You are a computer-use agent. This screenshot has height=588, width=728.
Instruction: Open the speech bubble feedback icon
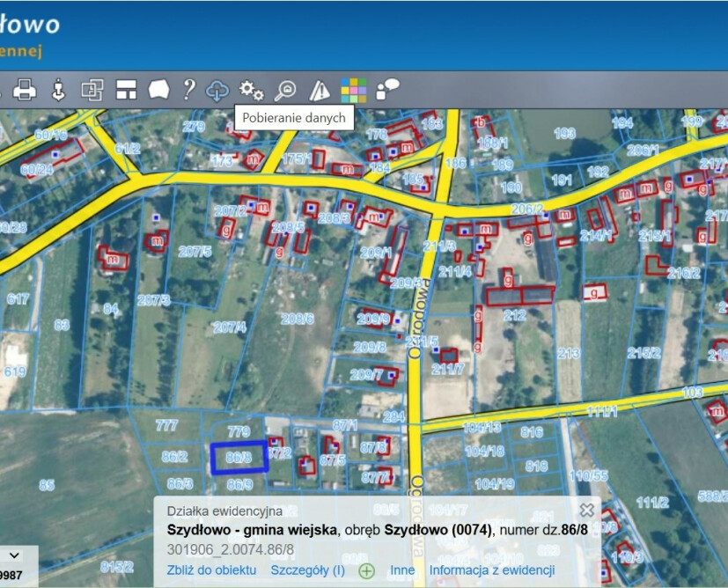(387, 89)
